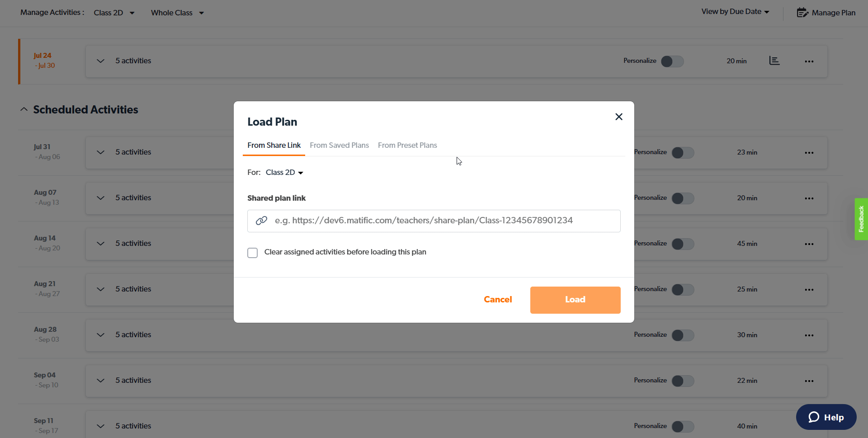Switch to the From Saved Plans tab
The width and height of the screenshot is (868, 438).
pyautogui.click(x=339, y=145)
